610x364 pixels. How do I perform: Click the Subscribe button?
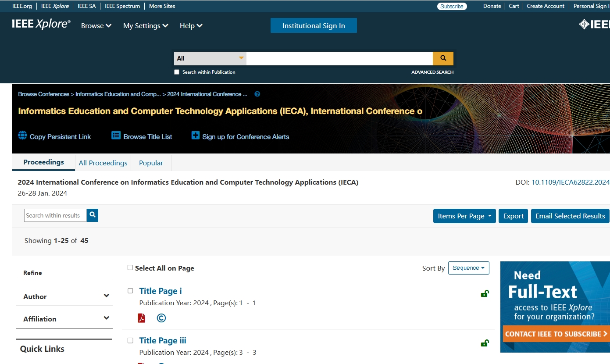pos(452,6)
